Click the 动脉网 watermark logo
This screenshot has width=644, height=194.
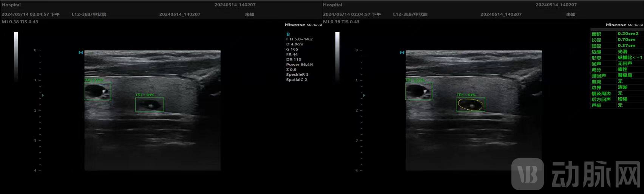coord(577,175)
